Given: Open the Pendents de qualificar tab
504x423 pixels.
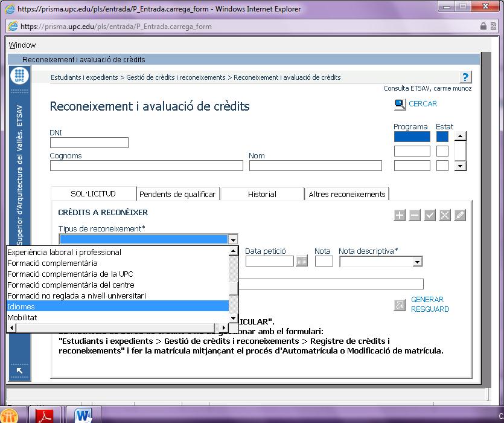Looking at the screenshot, I should [x=177, y=194].
